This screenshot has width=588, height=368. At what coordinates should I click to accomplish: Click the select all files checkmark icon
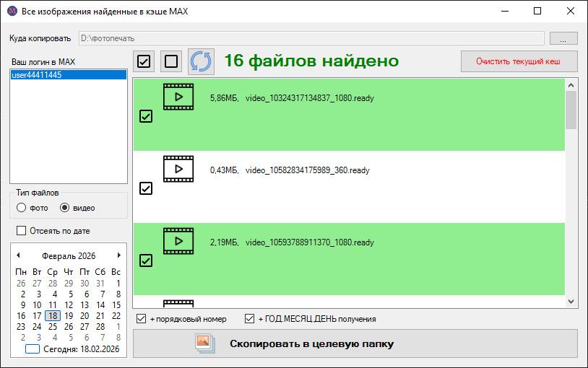[x=144, y=61]
